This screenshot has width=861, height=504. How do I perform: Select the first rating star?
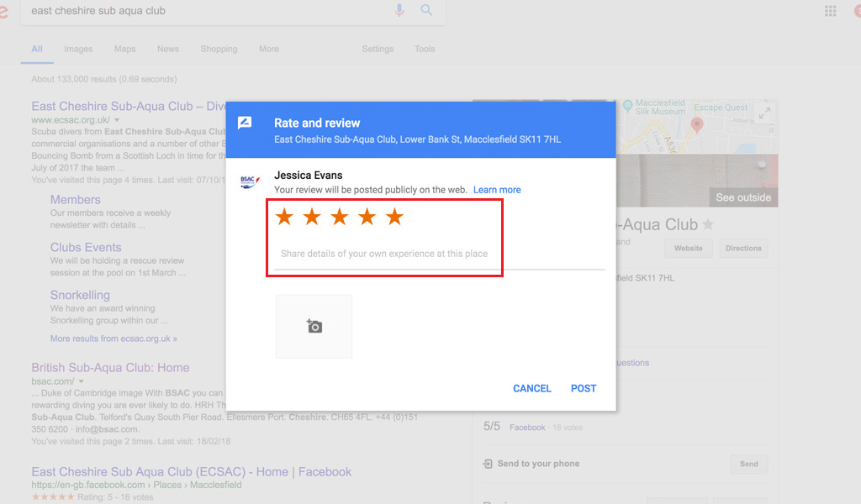pos(284,218)
